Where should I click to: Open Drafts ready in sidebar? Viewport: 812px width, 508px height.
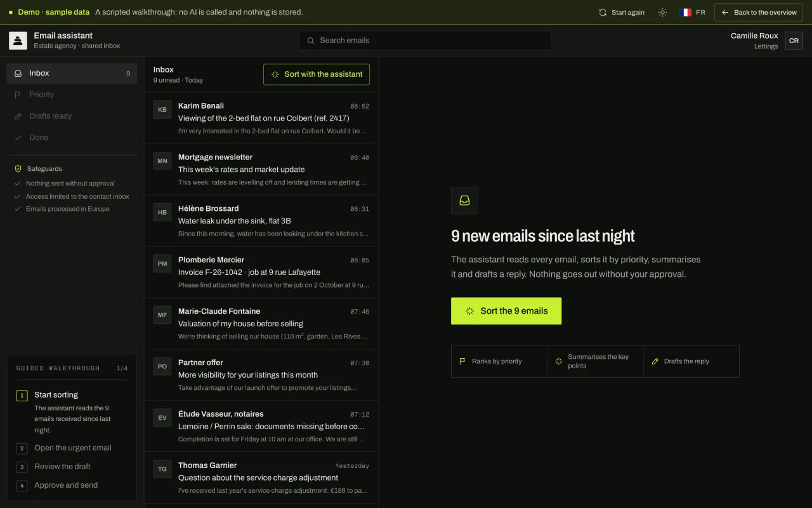click(x=72, y=116)
